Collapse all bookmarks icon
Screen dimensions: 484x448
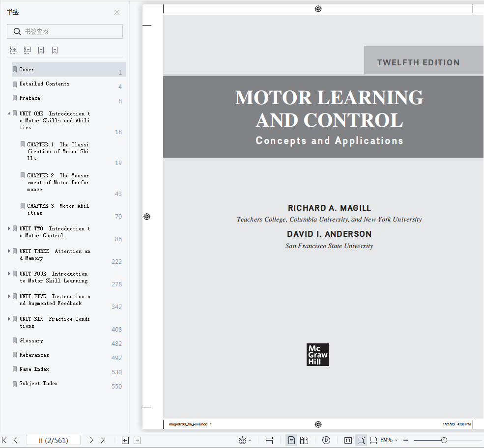(x=28, y=50)
